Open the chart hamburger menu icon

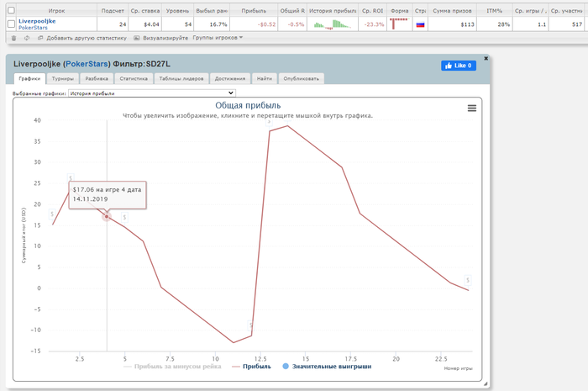click(472, 108)
